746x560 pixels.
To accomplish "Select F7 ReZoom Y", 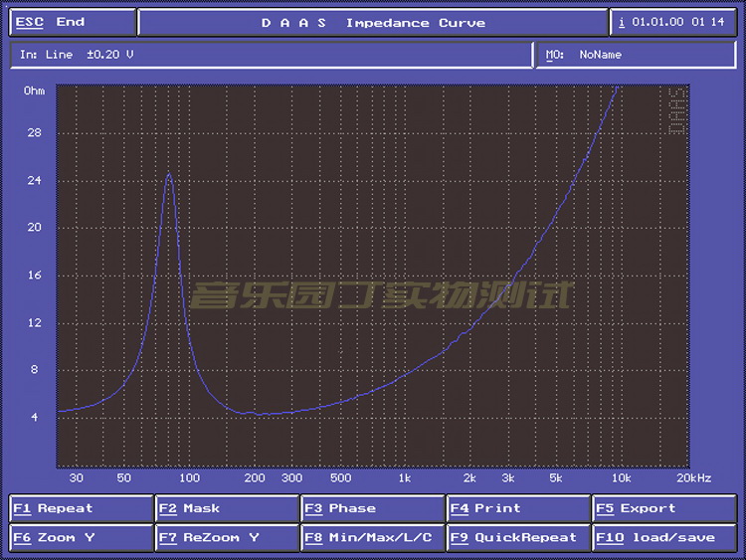I will (x=227, y=538).
